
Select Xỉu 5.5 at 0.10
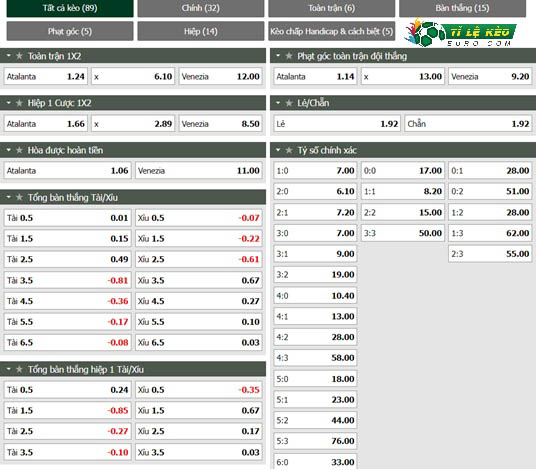(199, 322)
